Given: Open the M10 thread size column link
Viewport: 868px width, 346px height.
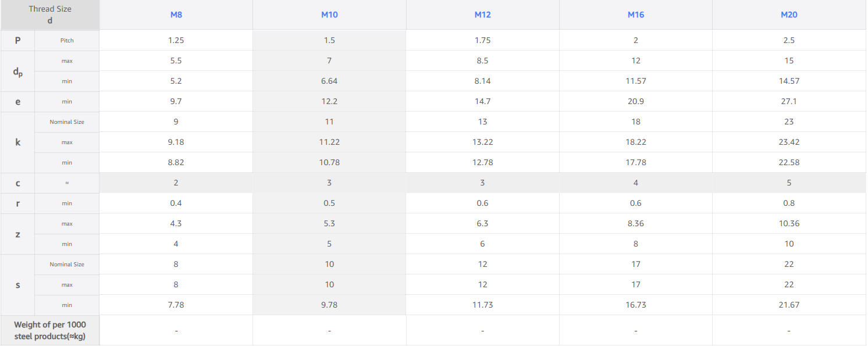Looking at the screenshot, I should tap(329, 15).
